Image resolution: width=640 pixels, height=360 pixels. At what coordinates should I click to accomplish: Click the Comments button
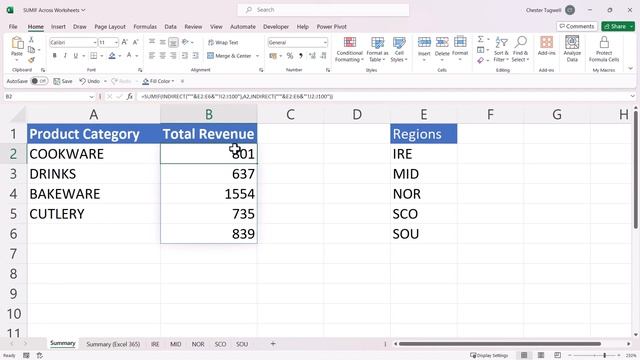point(577,26)
